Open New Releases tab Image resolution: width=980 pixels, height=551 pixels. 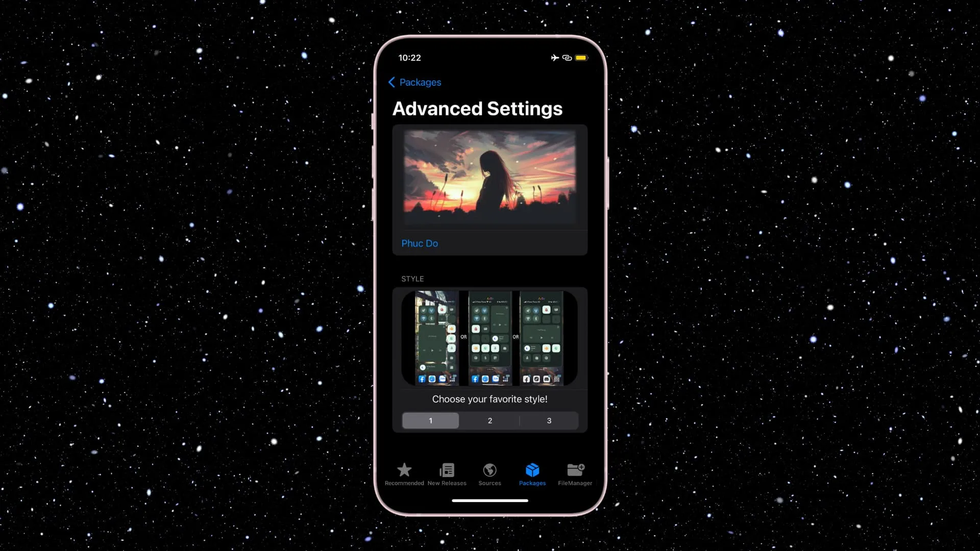tap(447, 473)
